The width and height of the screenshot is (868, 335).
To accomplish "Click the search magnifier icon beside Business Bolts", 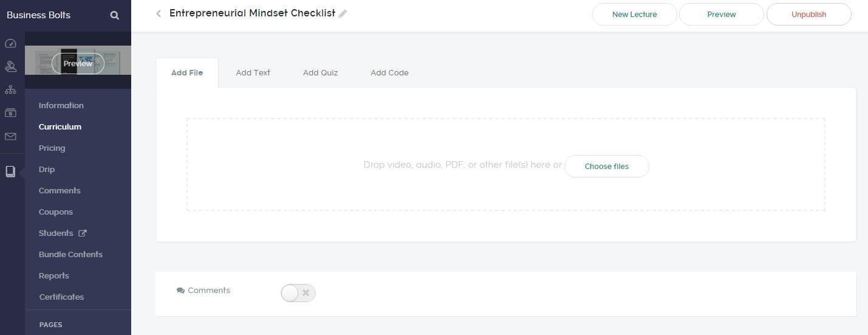I will (x=114, y=15).
